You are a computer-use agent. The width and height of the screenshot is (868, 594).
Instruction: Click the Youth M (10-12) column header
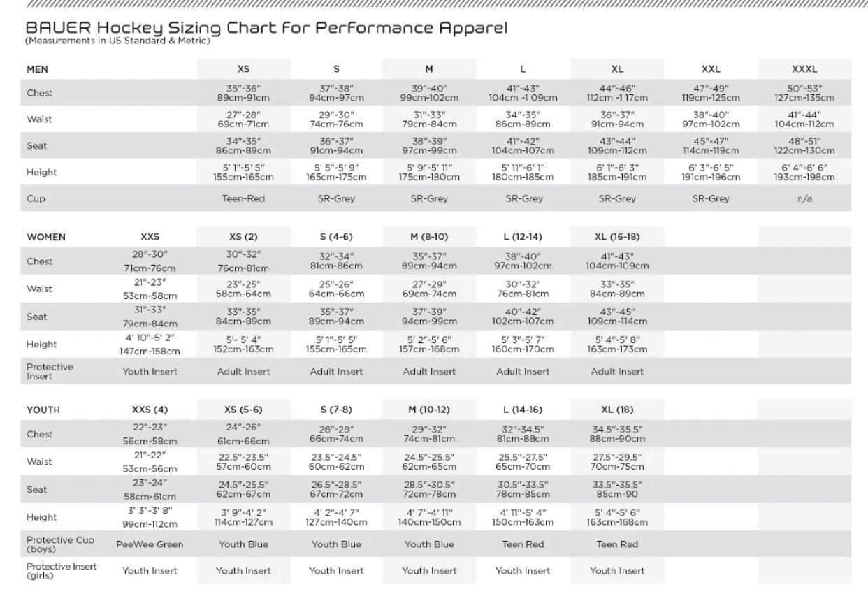429,410
